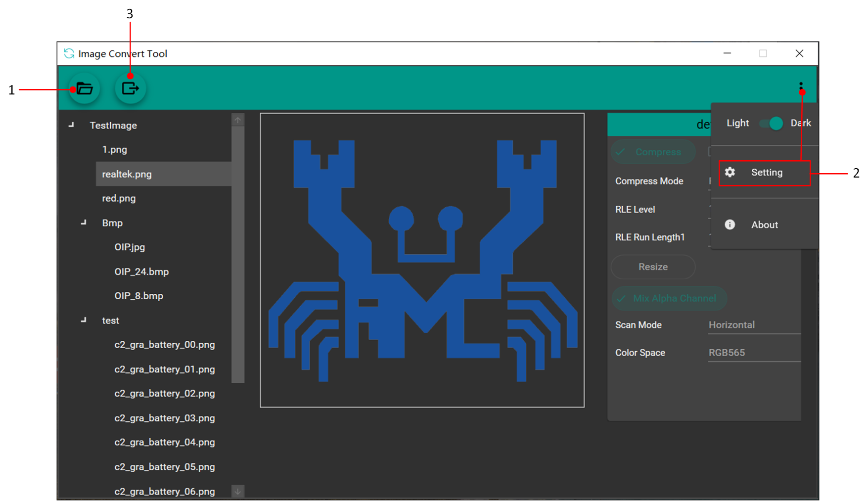868x501 pixels.
Task: Click the open folder icon in toolbar
Action: click(x=84, y=89)
